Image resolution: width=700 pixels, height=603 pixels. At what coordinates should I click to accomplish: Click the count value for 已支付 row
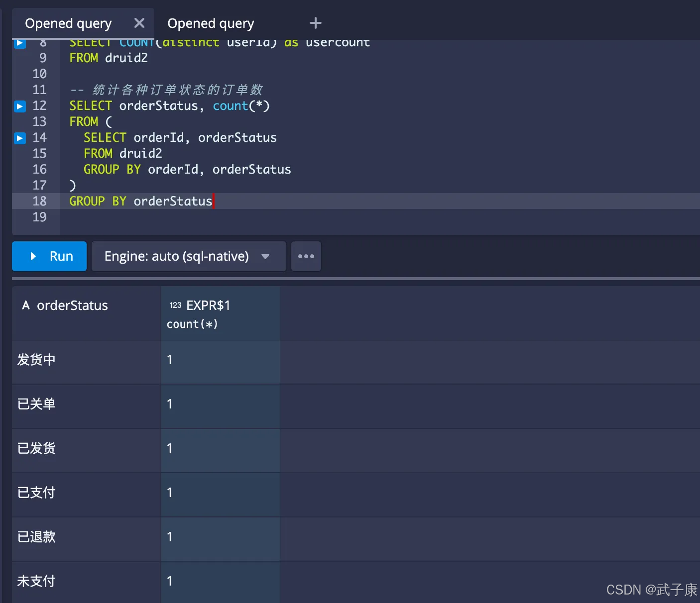coord(170,493)
